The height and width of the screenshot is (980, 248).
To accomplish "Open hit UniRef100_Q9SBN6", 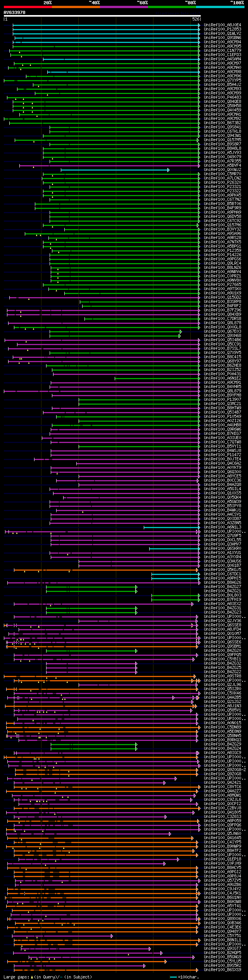I will tap(222, 38).
